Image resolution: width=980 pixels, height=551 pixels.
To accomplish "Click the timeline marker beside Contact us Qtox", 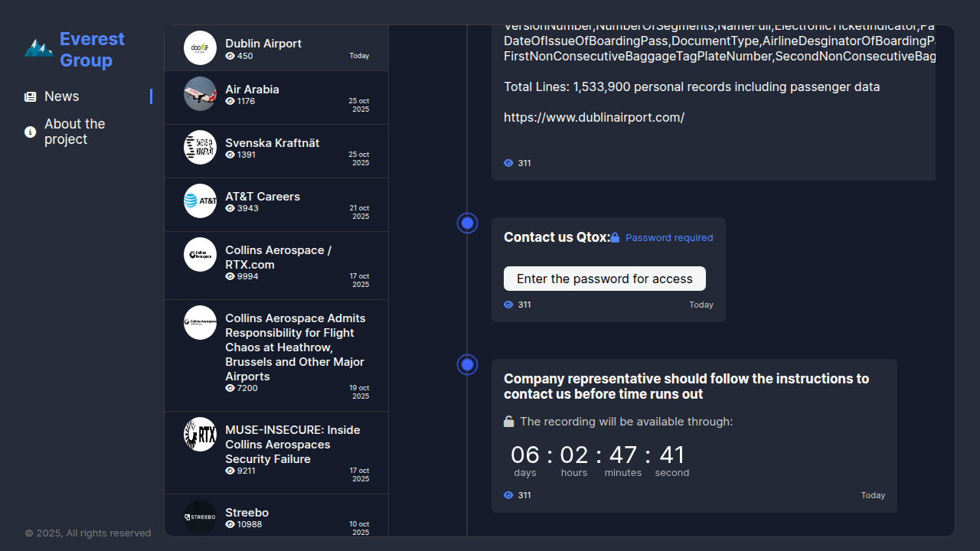I will (x=467, y=223).
